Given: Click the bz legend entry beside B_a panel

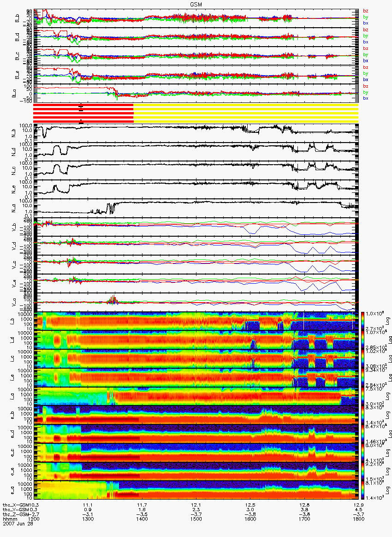Looking at the screenshot, I should (366, 86).
